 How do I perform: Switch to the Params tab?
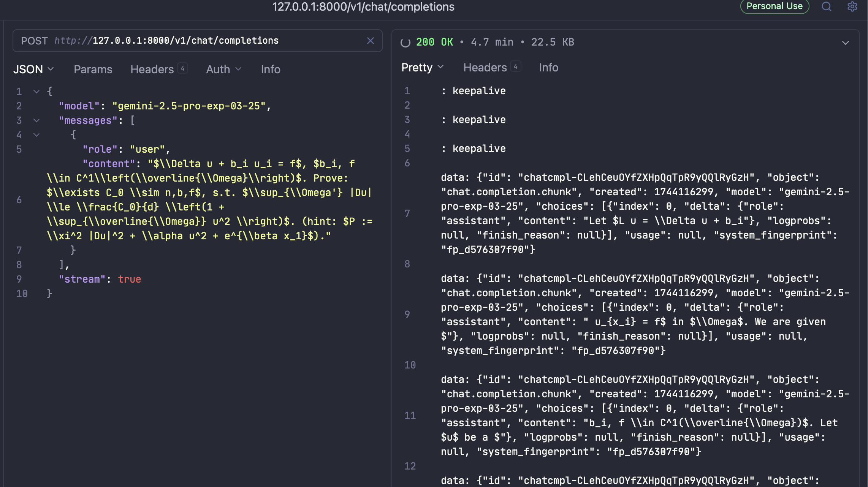(93, 69)
